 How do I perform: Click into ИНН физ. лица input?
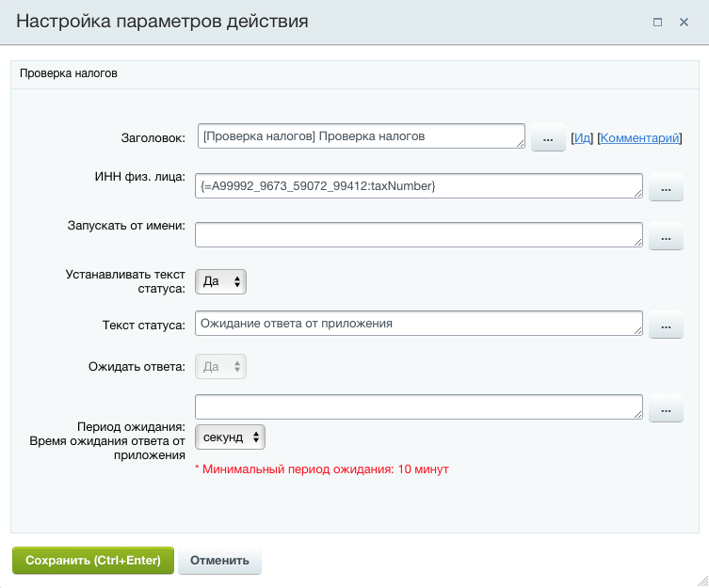[x=418, y=186]
